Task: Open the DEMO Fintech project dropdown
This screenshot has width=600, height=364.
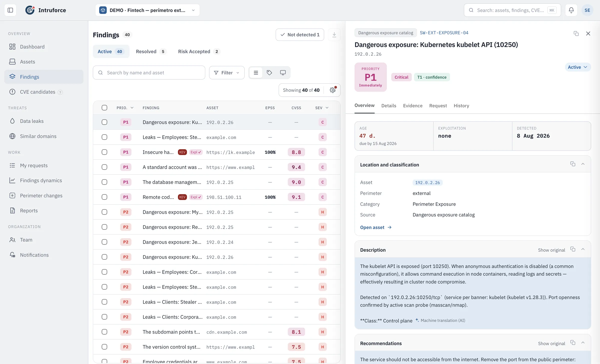Action: click(147, 10)
